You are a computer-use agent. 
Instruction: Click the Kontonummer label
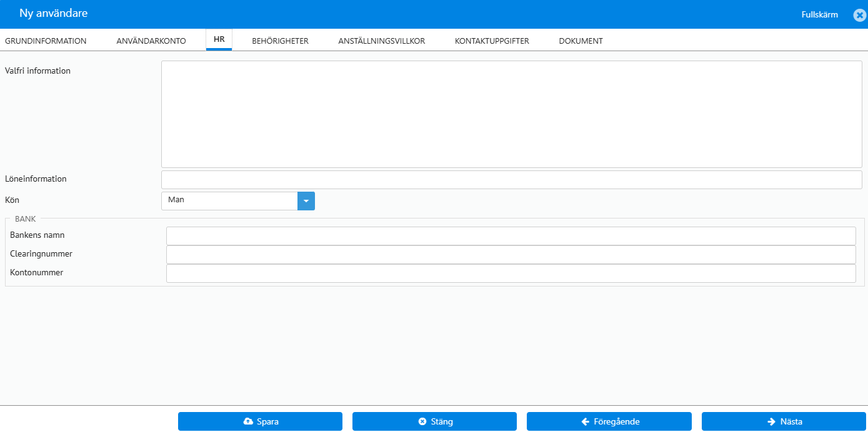(x=36, y=273)
